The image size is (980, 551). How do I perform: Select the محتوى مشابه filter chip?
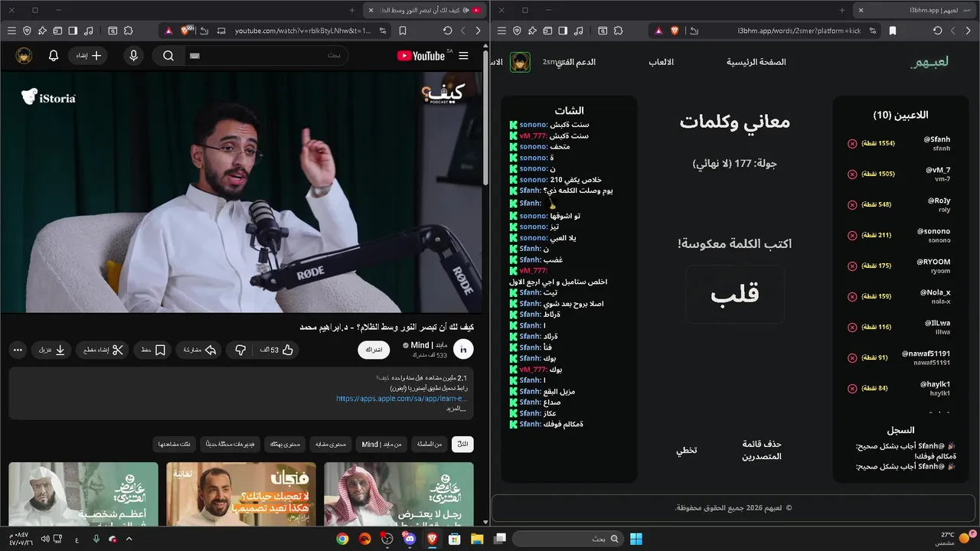click(x=332, y=445)
